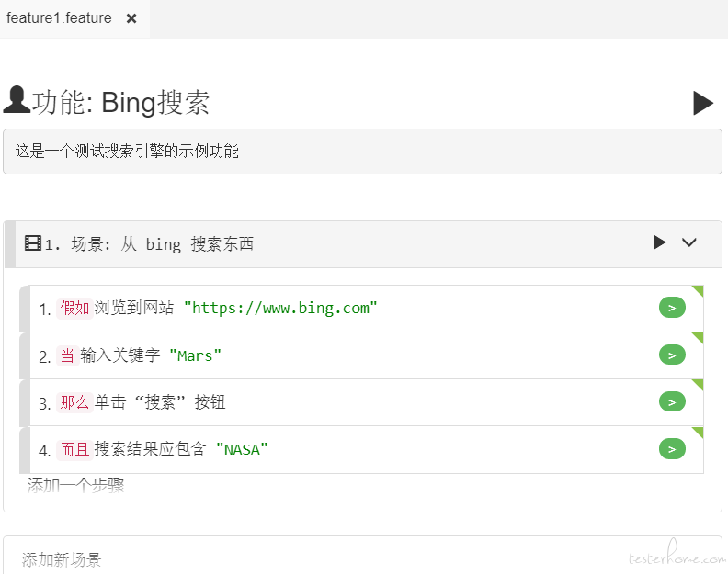Click step 3 text 单击 “搜索” 按钮
Screen dimensions: 728x574
tap(160, 402)
